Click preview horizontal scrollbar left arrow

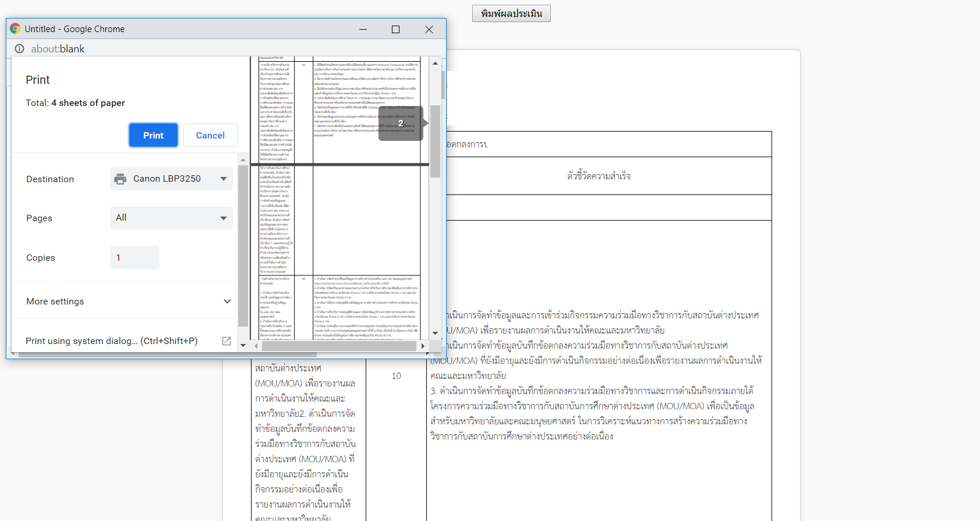coord(256,346)
